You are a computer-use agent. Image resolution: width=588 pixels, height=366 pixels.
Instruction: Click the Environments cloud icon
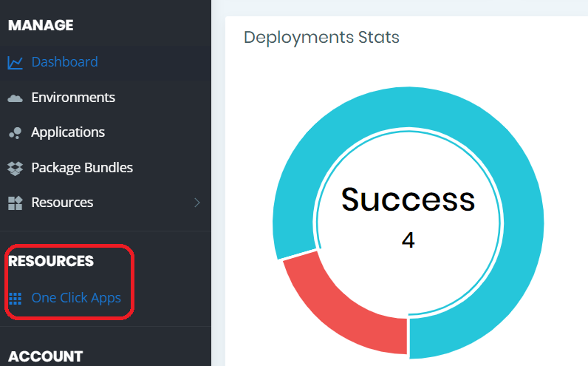pyautogui.click(x=15, y=98)
